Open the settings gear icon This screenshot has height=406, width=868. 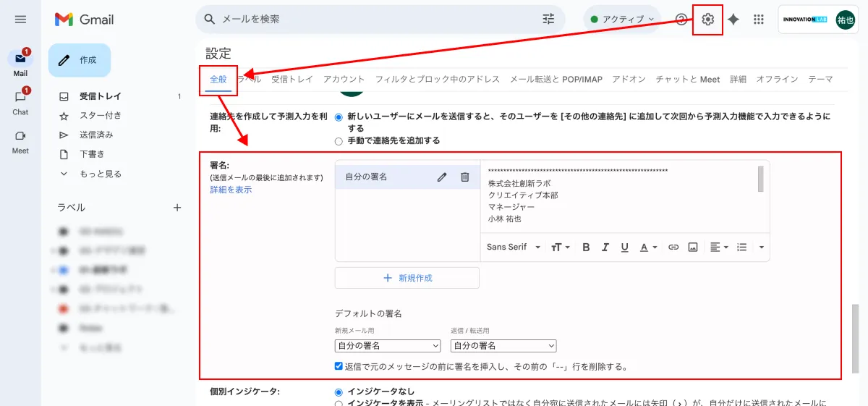[x=707, y=20]
